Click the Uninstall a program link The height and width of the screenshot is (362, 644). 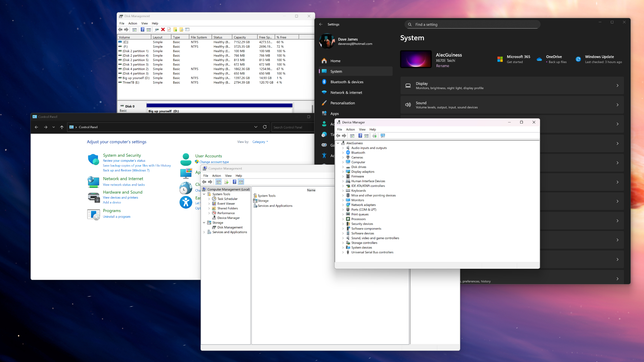116,216
